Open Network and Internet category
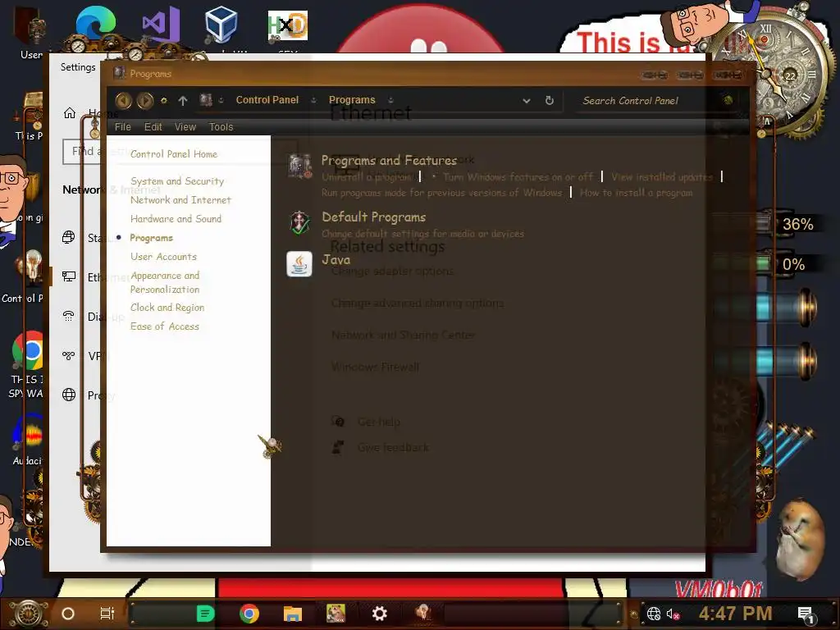Image resolution: width=840 pixels, height=630 pixels. 180,200
